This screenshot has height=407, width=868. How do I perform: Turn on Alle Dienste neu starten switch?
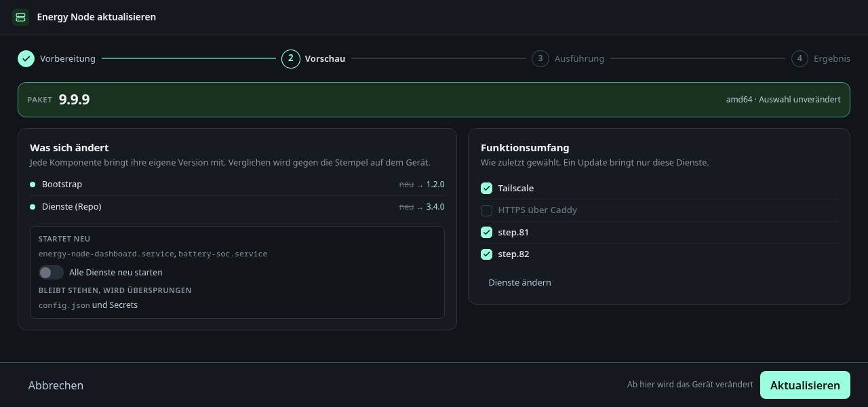(x=51, y=272)
